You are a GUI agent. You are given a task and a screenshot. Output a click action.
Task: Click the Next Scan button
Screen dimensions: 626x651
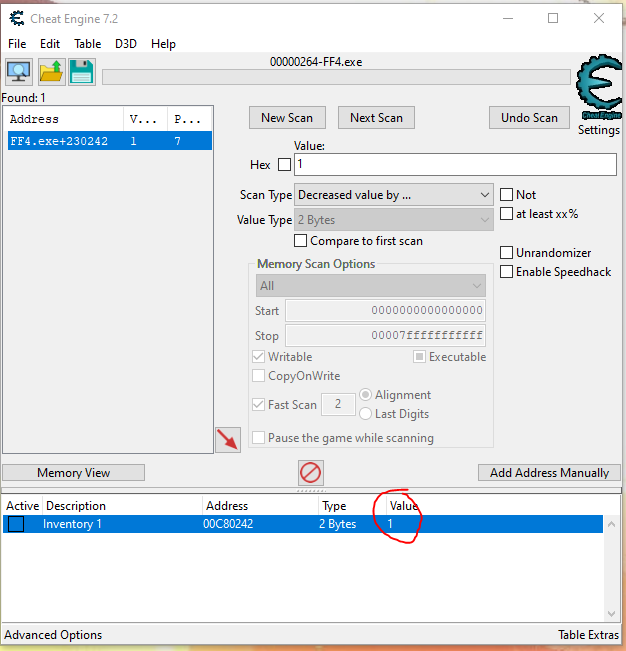[x=376, y=117]
